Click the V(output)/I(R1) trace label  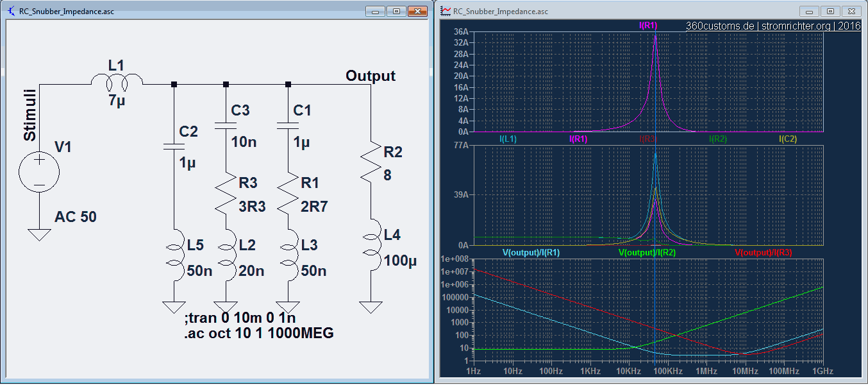coord(531,252)
